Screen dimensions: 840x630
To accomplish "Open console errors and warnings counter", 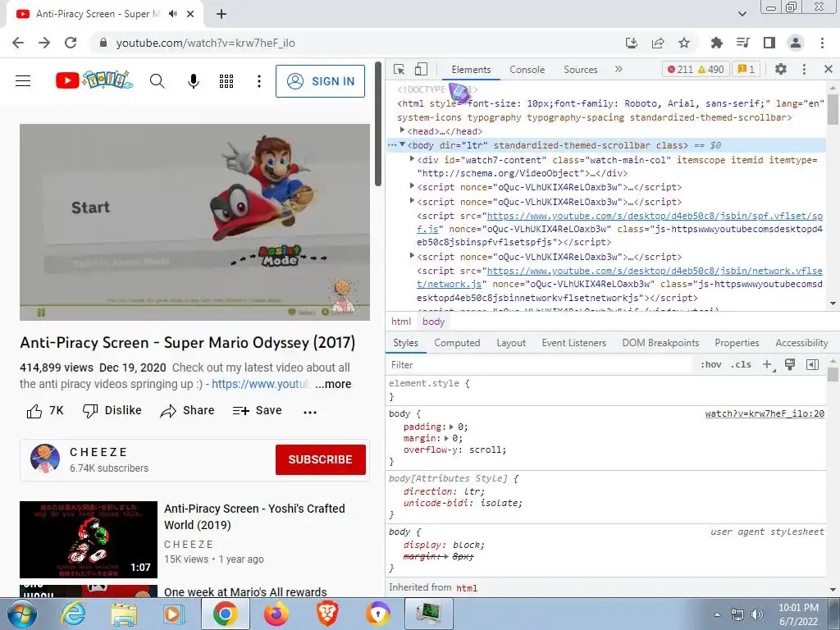I will (x=696, y=70).
